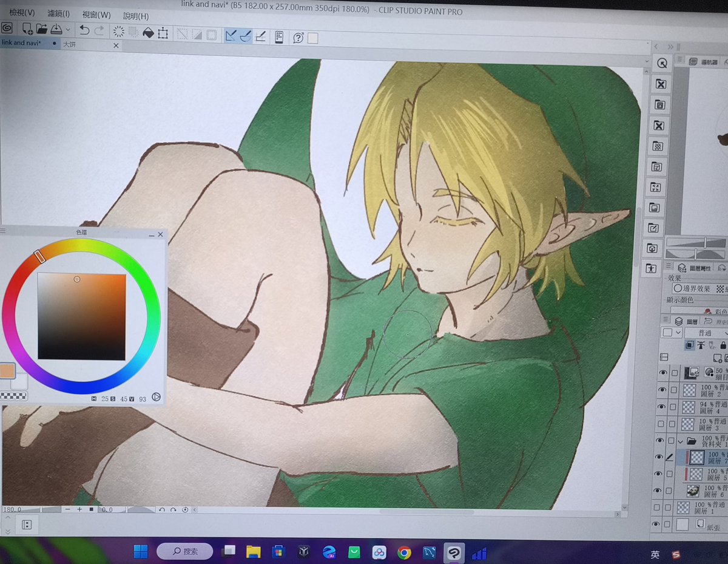Click zoom out minus at canvas bottom
Screen dimensions: 728x564
[x=67, y=509]
